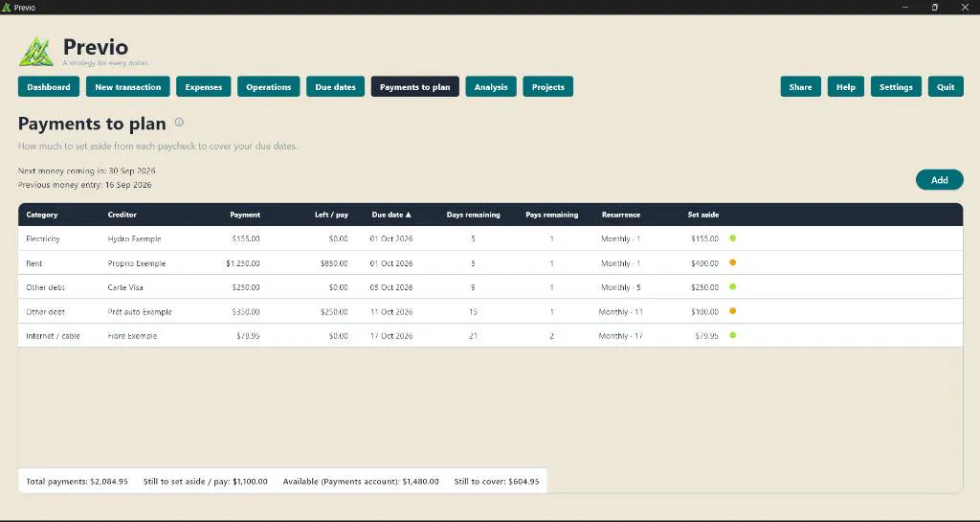Click creditor Proprio Exemple
Screen dimensions: 980x522
click(137, 263)
